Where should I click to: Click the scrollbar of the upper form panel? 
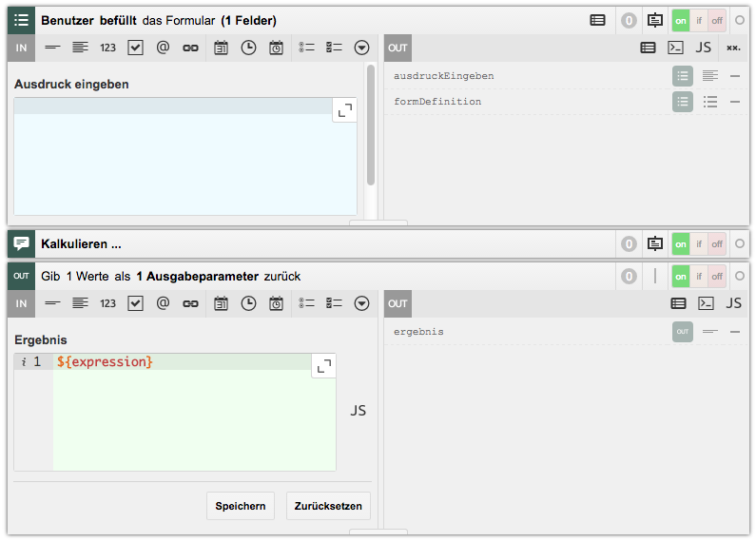click(x=371, y=126)
